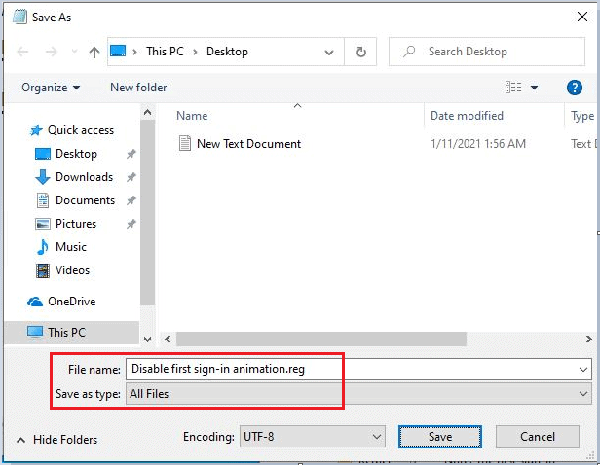Click the change view layout icon

pyautogui.click(x=514, y=88)
